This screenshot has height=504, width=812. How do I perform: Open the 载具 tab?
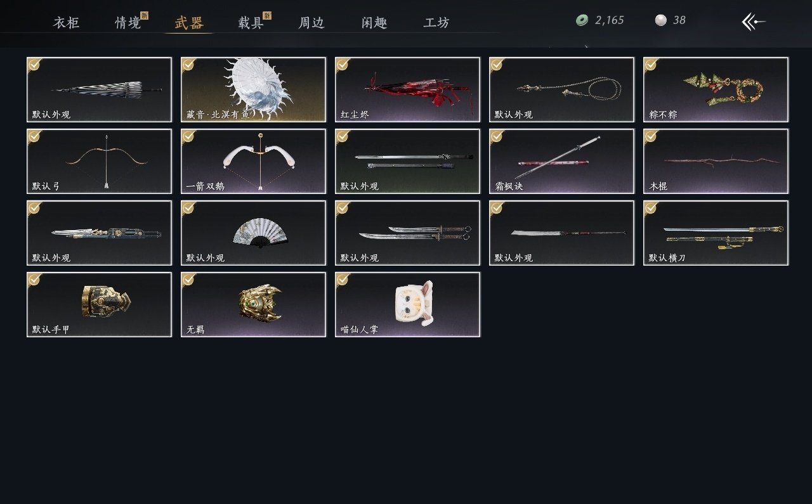[x=251, y=23]
